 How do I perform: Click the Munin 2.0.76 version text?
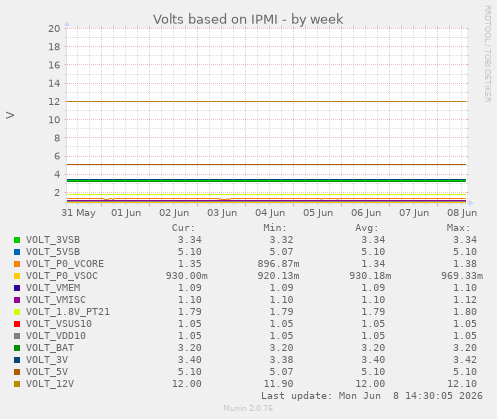click(248, 408)
